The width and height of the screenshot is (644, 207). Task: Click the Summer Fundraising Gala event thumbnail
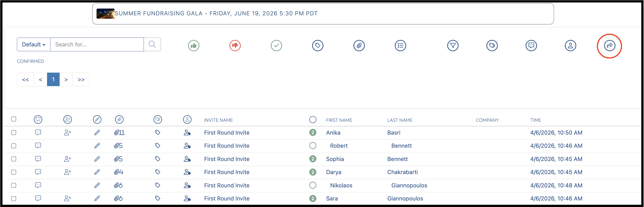[106, 14]
